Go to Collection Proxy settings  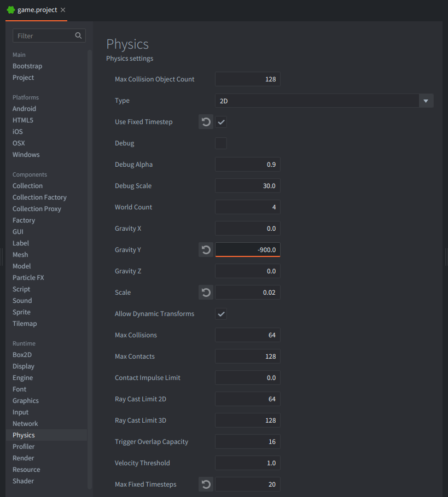pyautogui.click(x=37, y=209)
